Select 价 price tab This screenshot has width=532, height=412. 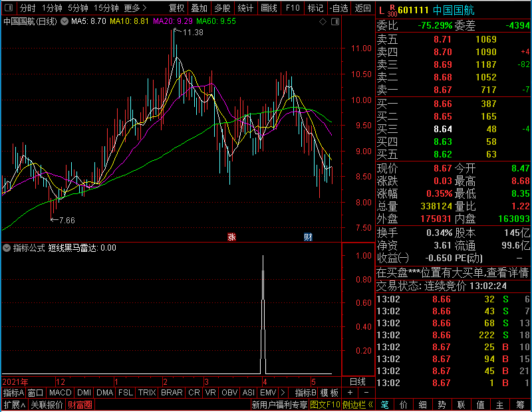404,405
